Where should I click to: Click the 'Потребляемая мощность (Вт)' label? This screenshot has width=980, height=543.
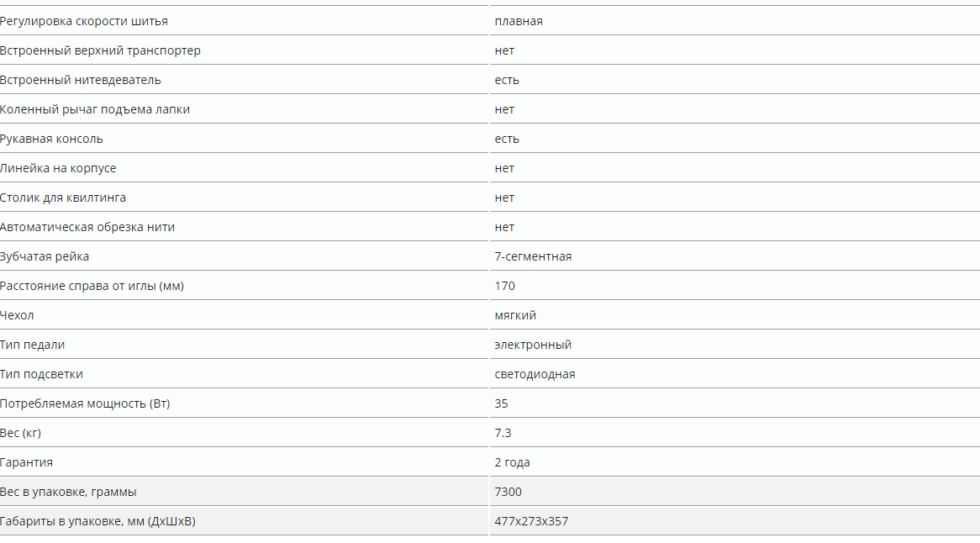[x=85, y=403]
